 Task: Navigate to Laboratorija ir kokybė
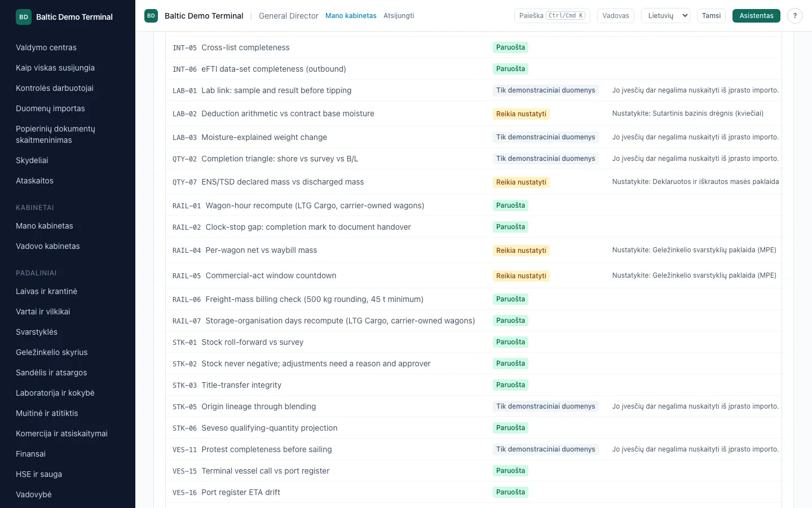coord(55,393)
